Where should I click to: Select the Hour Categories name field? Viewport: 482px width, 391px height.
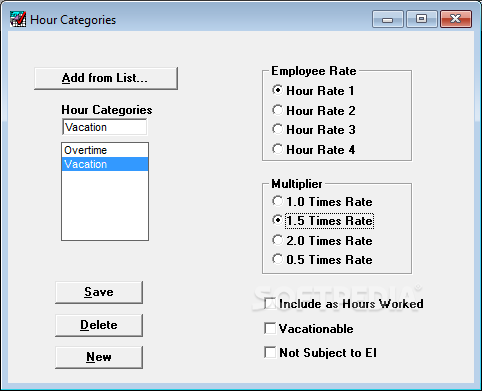coord(105,127)
